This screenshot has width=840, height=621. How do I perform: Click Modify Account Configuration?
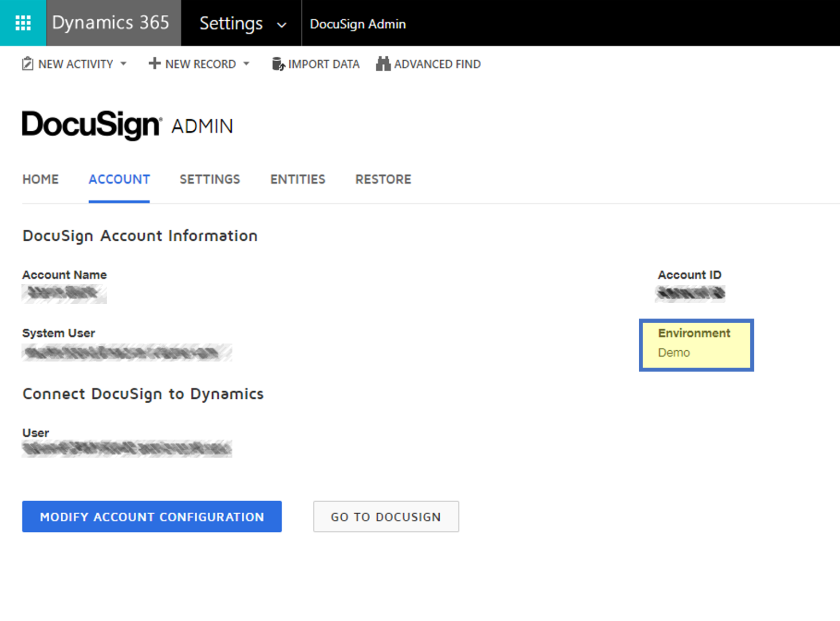pyautogui.click(x=152, y=516)
